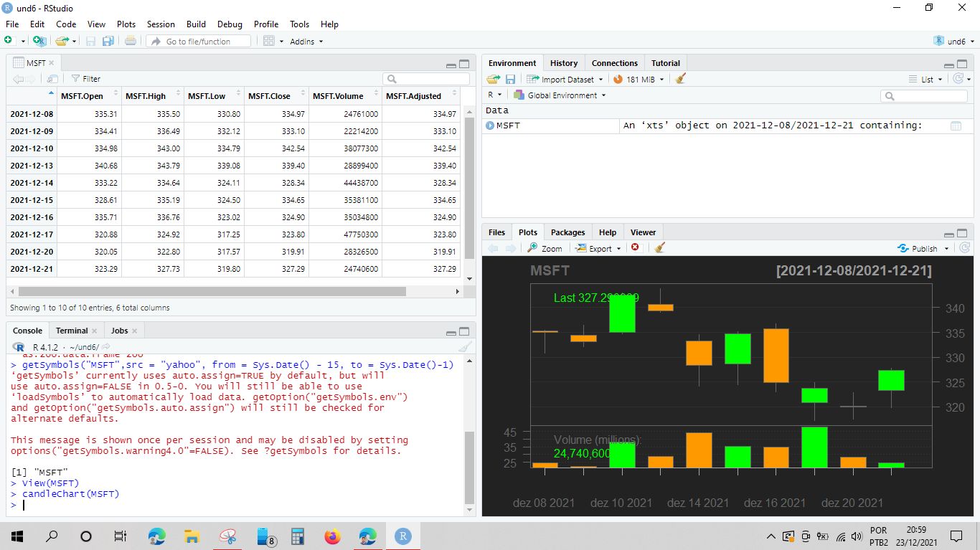Switch to the Viewer tab
This screenshot has width=980, height=550.
click(643, 232)
